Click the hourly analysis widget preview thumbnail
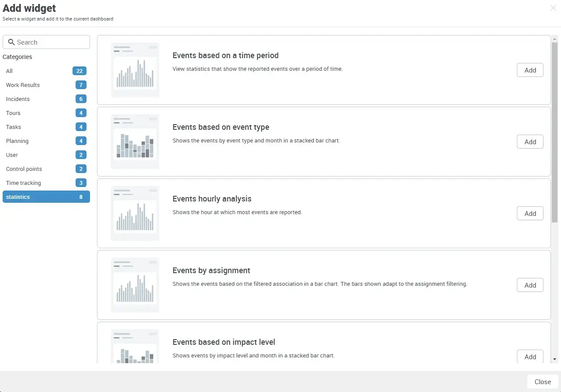The image size is (561, 392). click(x=135, y=213)
